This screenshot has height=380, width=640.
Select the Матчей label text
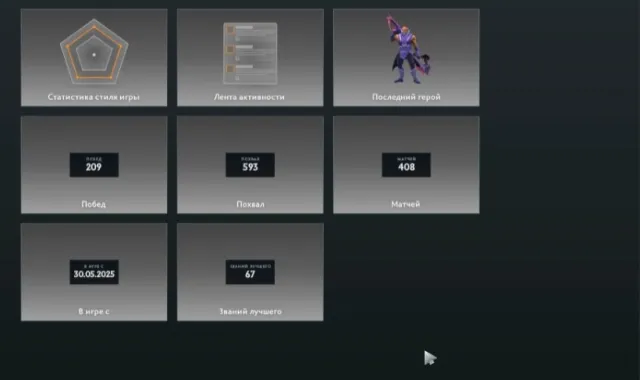pyautogui.click(x=406, y=204)
